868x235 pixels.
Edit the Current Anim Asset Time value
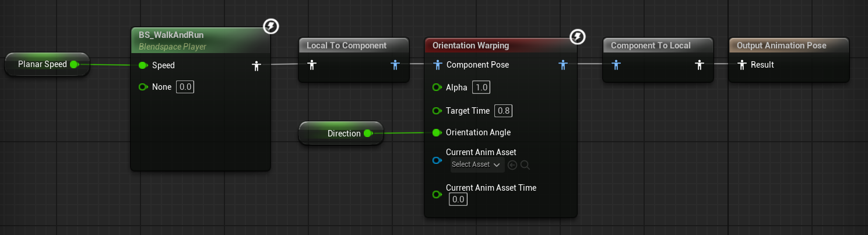coord(458,199)
